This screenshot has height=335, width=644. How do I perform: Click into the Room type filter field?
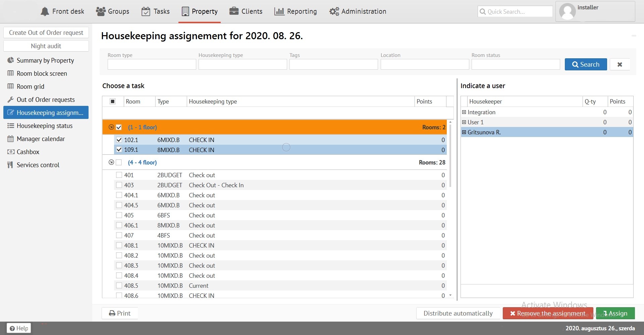152,64
